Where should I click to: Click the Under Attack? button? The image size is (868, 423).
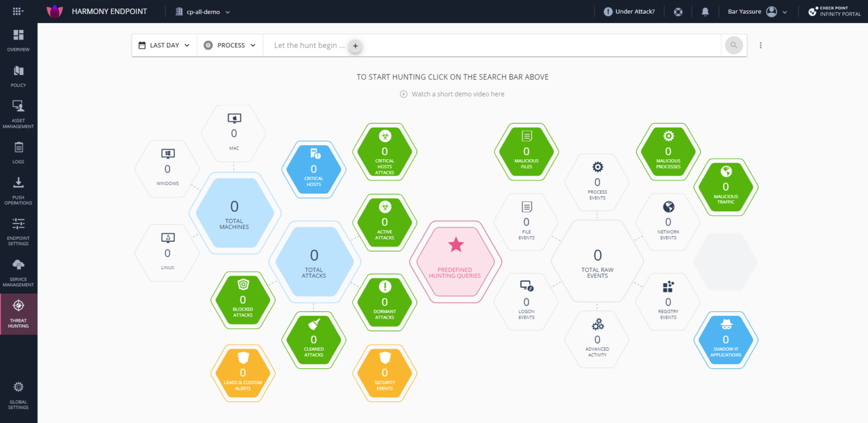630,11
